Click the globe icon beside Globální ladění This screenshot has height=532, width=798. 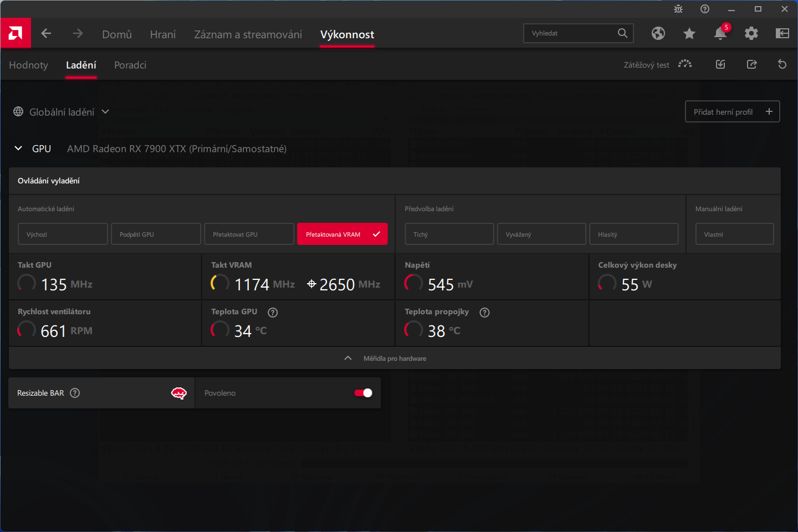tap(18, 112)
